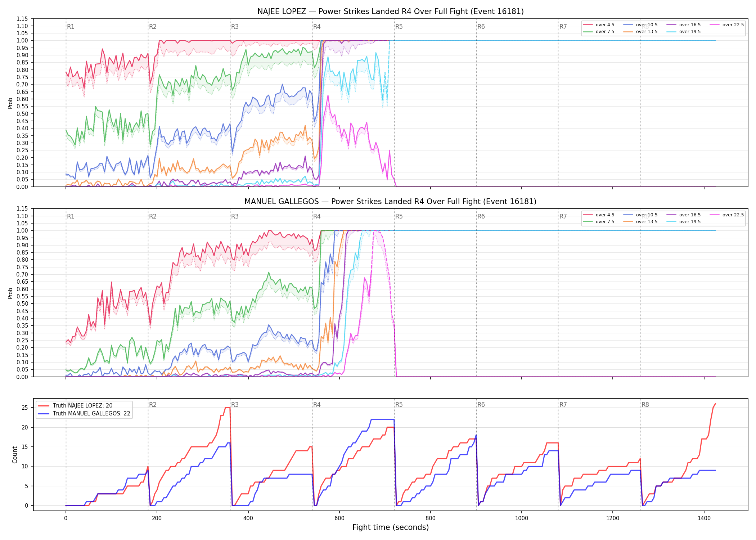Click the 'Count' y-axis label

click(15, 455)
